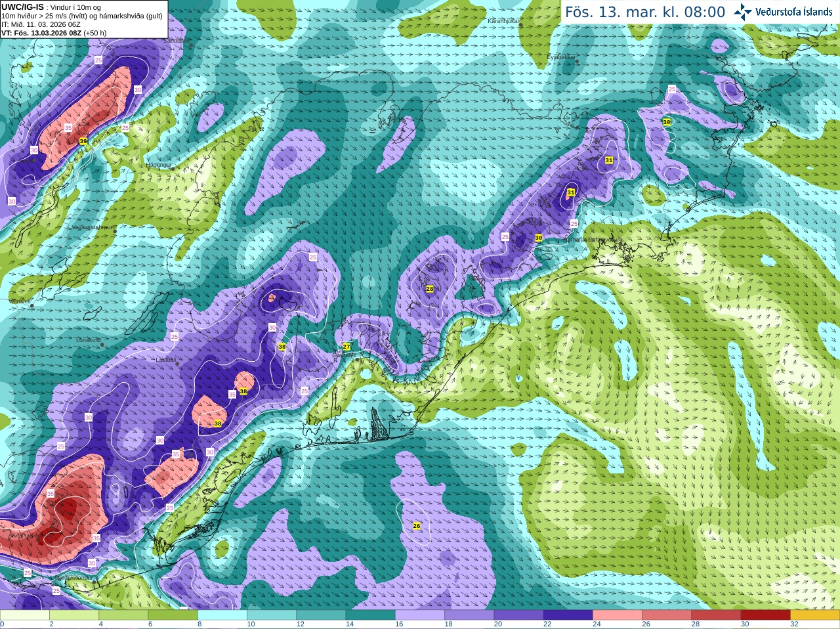Click the Veiðivatnahraun station label
The height and width of the screenshot is (629, 840).
coord(93,227)
